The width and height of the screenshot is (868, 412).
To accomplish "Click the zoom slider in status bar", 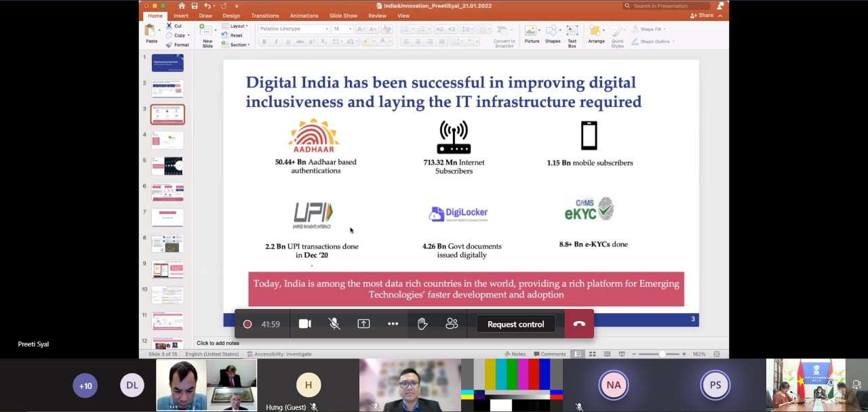I will (662, 354).
